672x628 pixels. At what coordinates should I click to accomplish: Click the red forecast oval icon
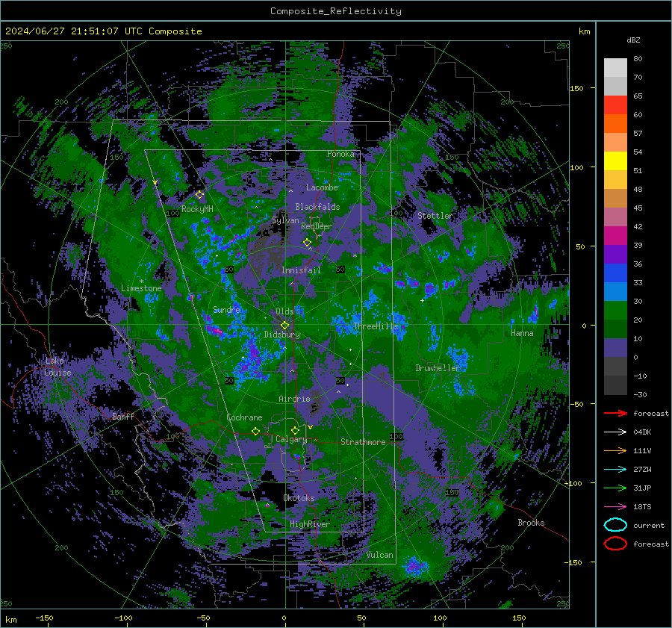[x=615, y=544]
